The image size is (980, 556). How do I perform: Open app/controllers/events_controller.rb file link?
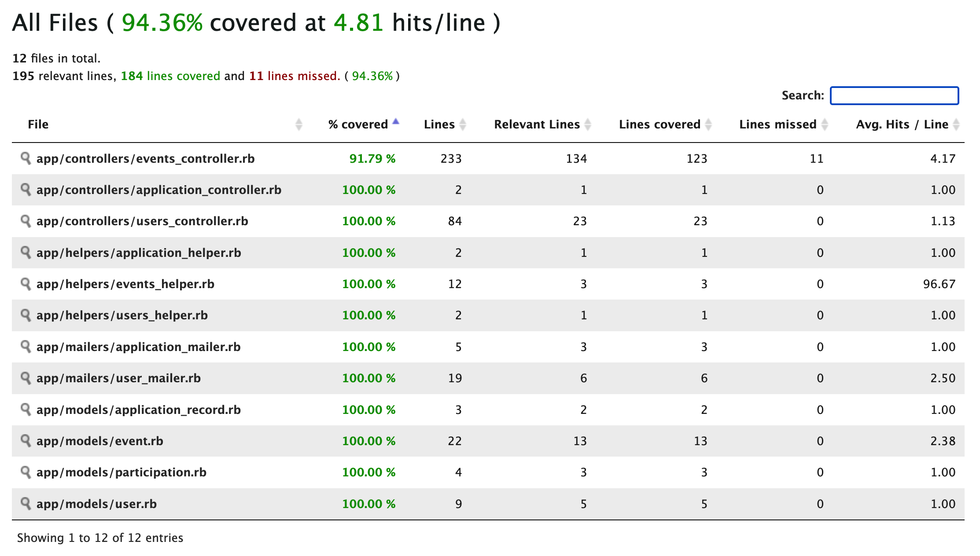[145, 159]
